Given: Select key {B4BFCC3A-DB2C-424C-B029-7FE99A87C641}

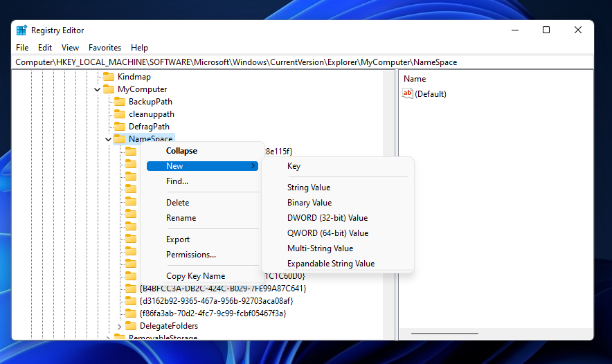Looking at the screenshot, I should (223, 289).
